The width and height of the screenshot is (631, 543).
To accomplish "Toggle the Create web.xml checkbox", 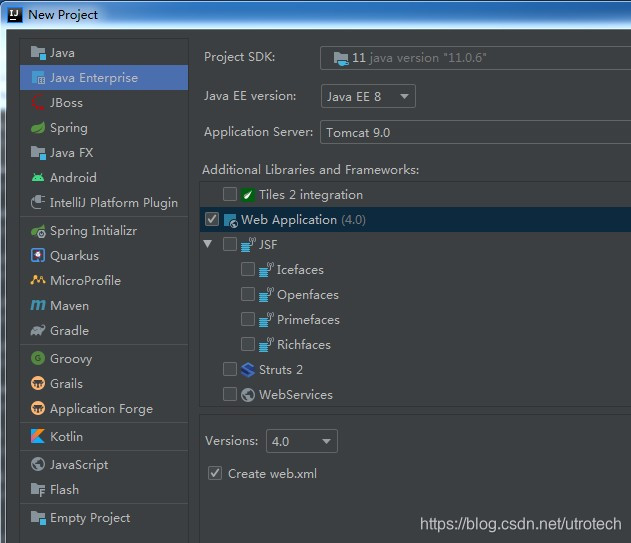I will point(215,473).
